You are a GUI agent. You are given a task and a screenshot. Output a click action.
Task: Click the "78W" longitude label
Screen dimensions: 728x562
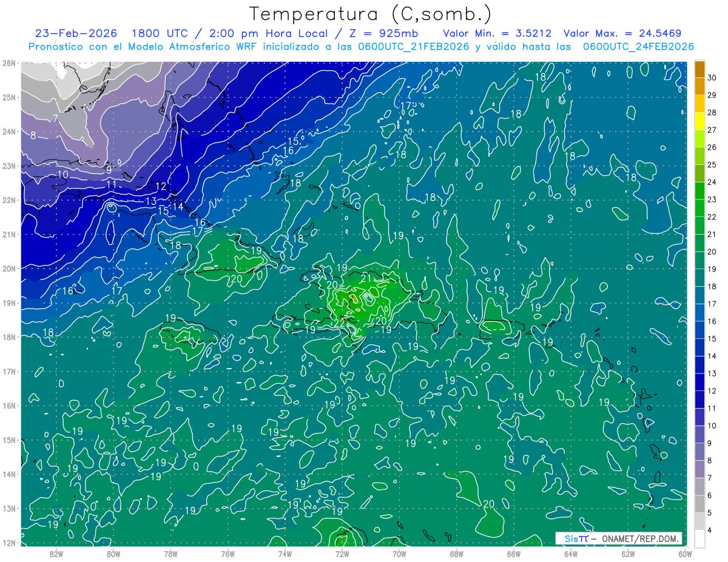170,554
